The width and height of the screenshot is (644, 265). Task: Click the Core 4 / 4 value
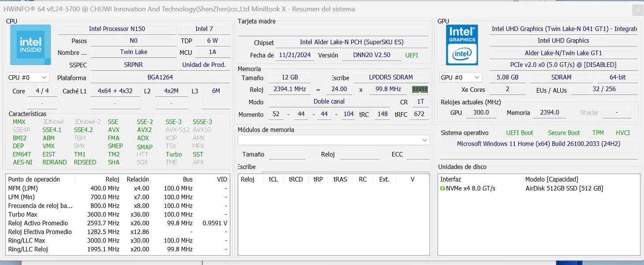click(43, 91)
